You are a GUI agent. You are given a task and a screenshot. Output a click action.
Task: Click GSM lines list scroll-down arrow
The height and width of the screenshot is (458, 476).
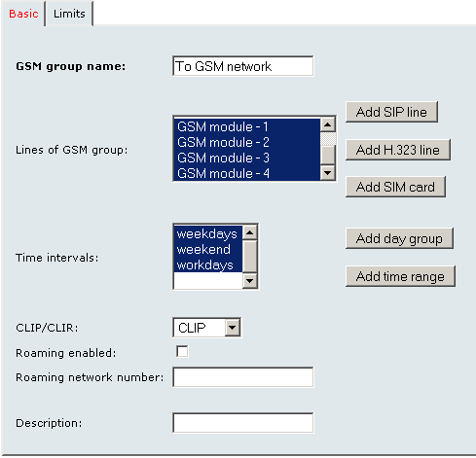pyautogui.click(x=328, y=173)
